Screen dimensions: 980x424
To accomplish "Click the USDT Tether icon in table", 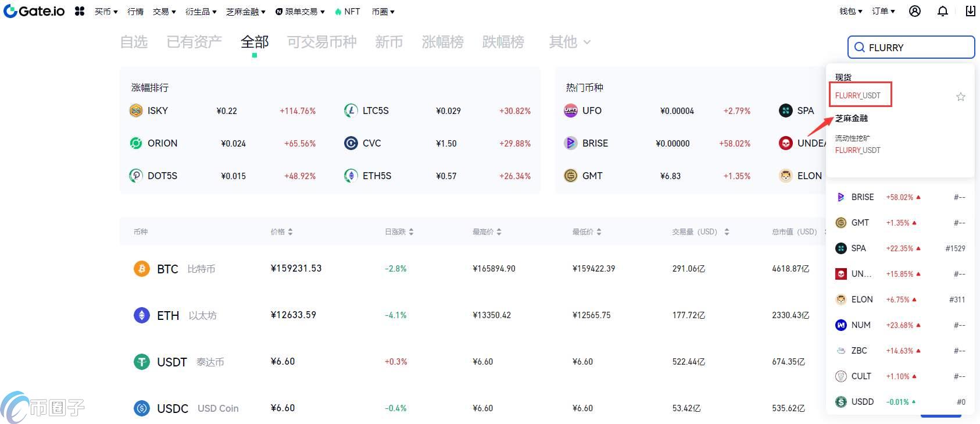I will coord(142,362).
